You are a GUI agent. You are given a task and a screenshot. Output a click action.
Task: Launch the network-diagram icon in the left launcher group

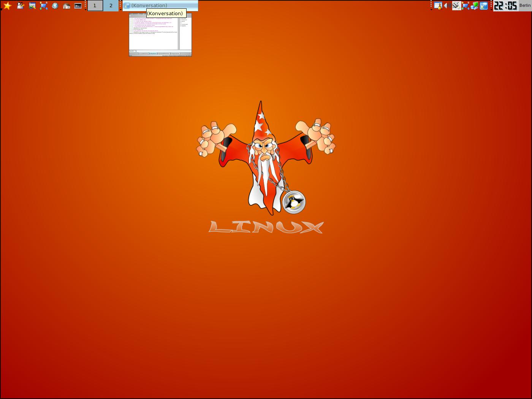(44, 6)
